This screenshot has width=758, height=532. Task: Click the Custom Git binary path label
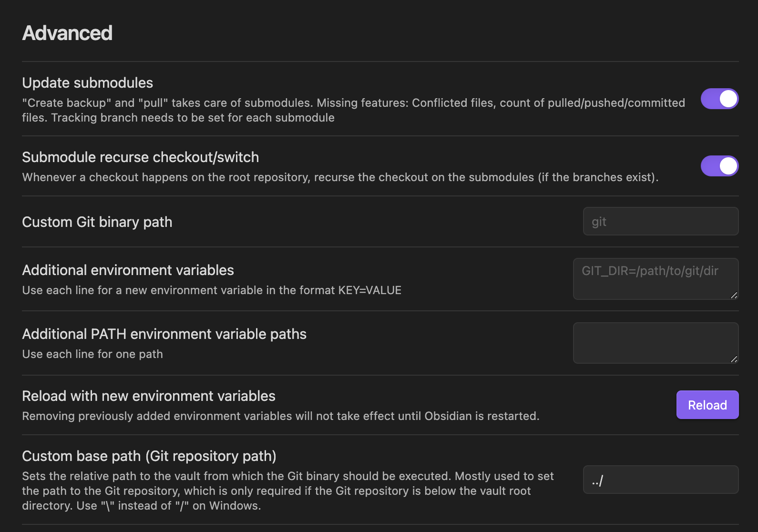point(97,222)
